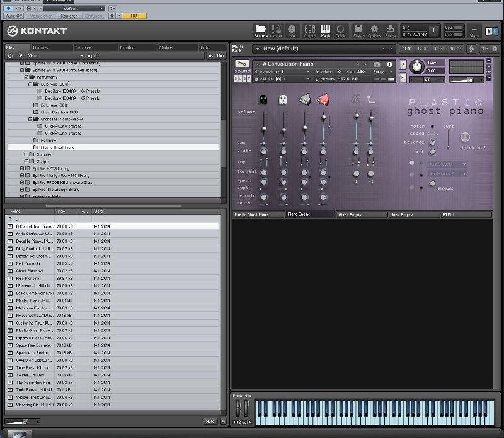
Task: Click the refresh icon in Files tab
Action: pos(10,55)
